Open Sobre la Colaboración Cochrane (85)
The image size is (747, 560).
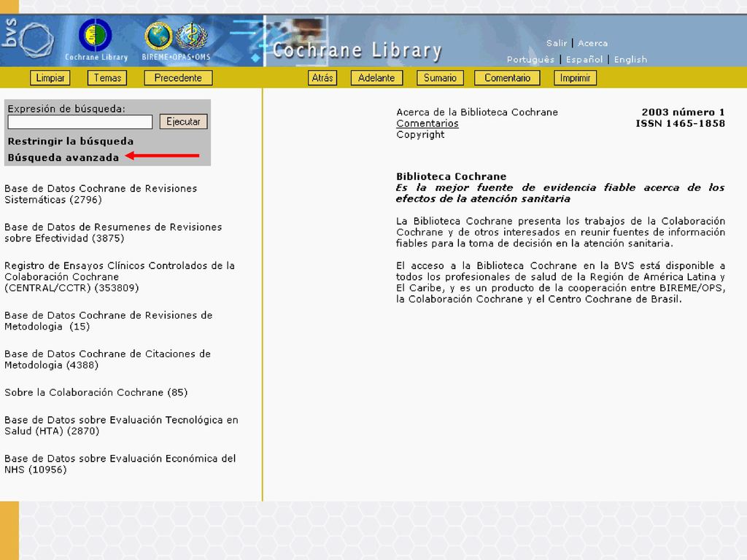pyautogui.click(x=96, y=392)
